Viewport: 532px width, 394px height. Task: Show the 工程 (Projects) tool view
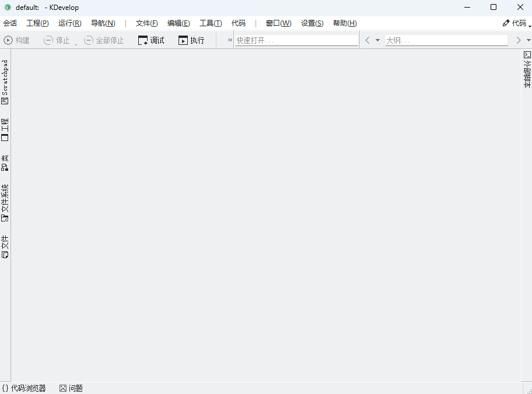coord(5,130)
